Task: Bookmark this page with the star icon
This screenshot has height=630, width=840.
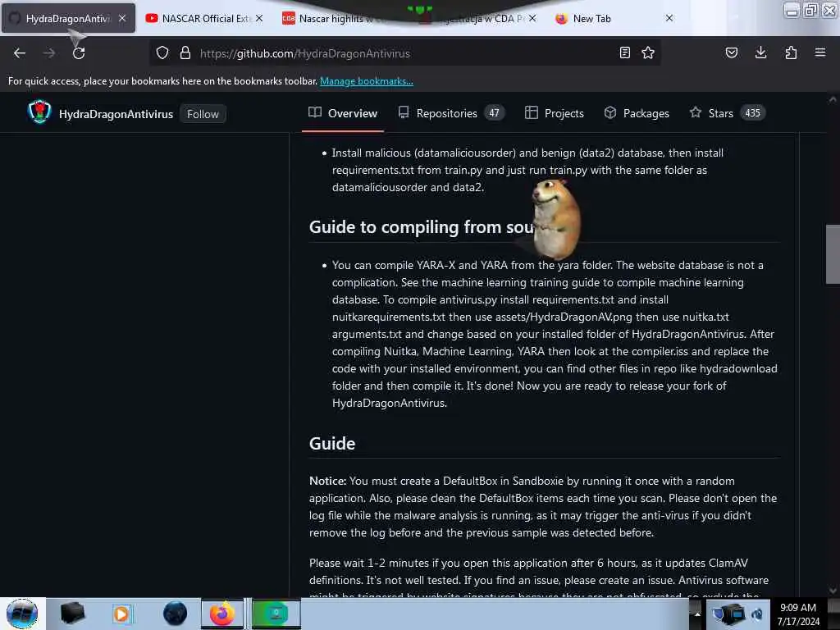Action: (648, 53)
